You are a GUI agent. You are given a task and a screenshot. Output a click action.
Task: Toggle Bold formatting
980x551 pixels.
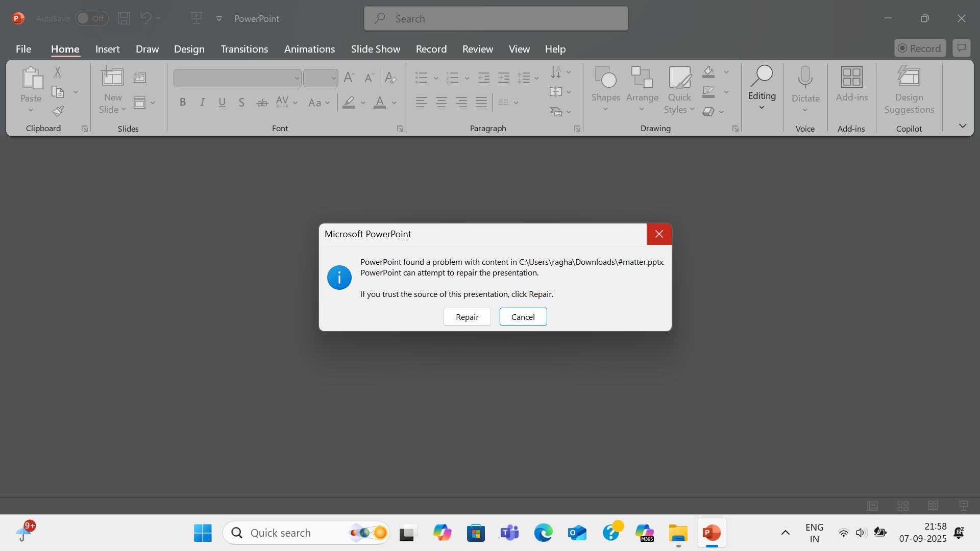click(182, 102)
